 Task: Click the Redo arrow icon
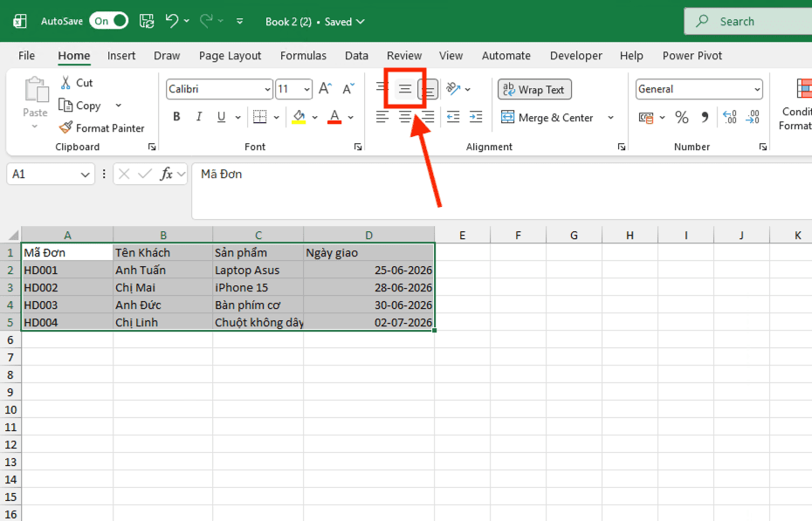[206, 21]
